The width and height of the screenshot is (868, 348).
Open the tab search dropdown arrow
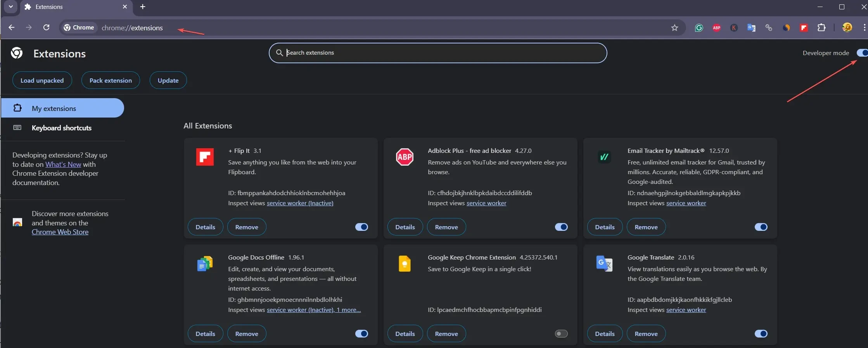click(x=11, y=7)
